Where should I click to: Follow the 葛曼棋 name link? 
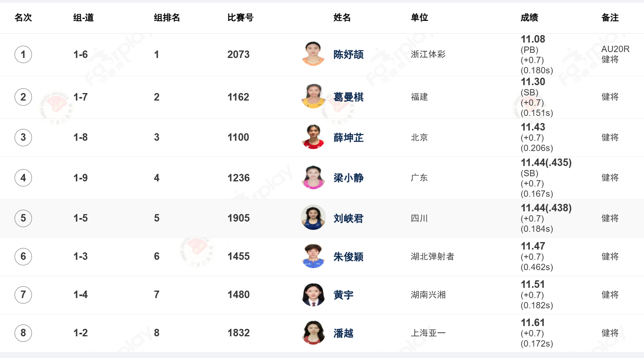pyautogui.click(x=348, y=97)
